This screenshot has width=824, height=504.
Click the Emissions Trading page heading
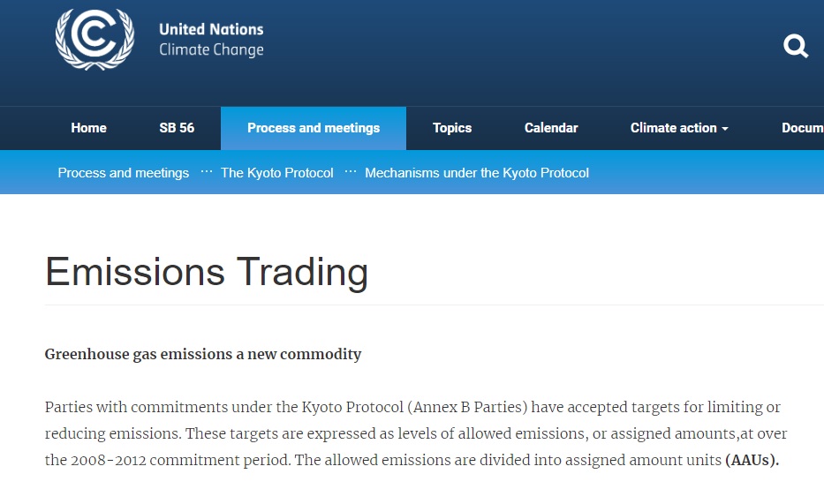tap(207, 271)
